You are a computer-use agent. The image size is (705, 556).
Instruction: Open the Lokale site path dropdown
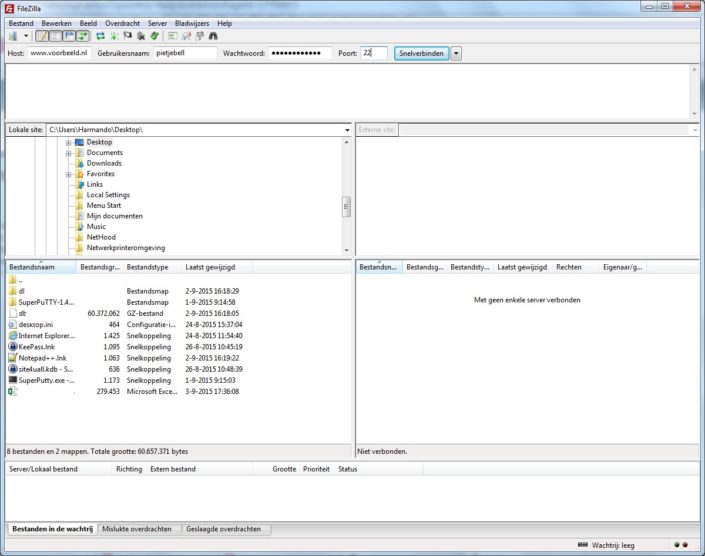coord(347,130)
